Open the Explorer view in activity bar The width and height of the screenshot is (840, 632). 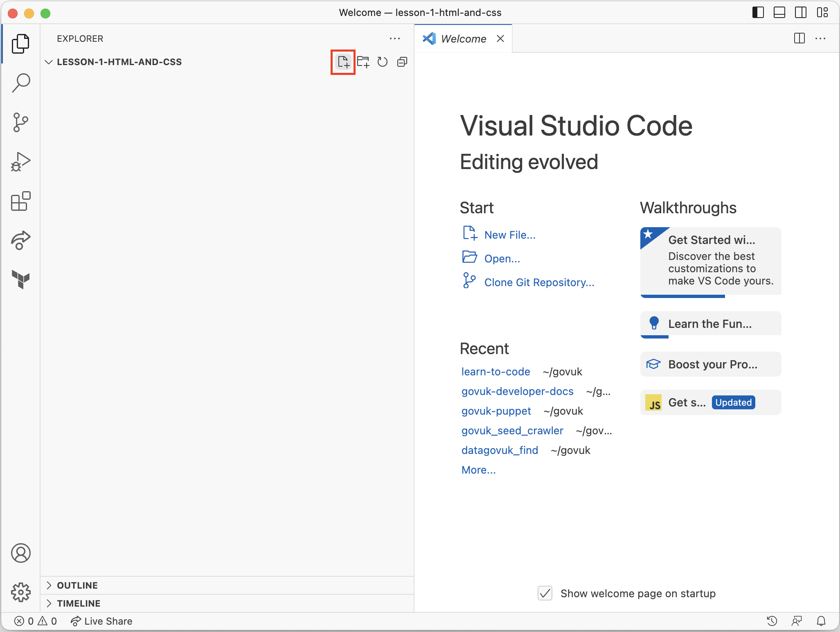(20, 43)
